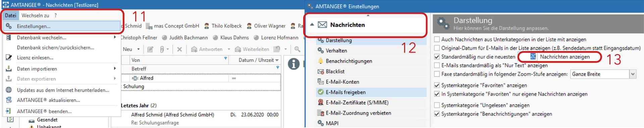Click the message count input field showing 20
Viewport: 644px width, 128px height.
528,57
